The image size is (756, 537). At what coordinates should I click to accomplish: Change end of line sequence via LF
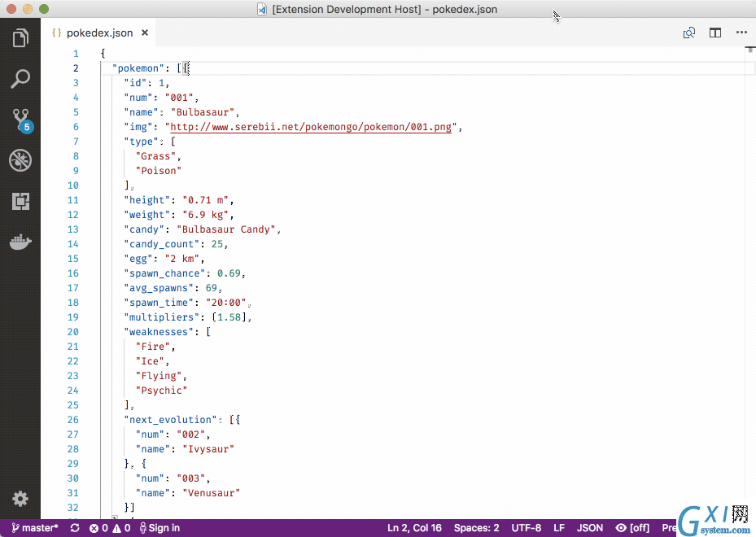click(559, 528)
